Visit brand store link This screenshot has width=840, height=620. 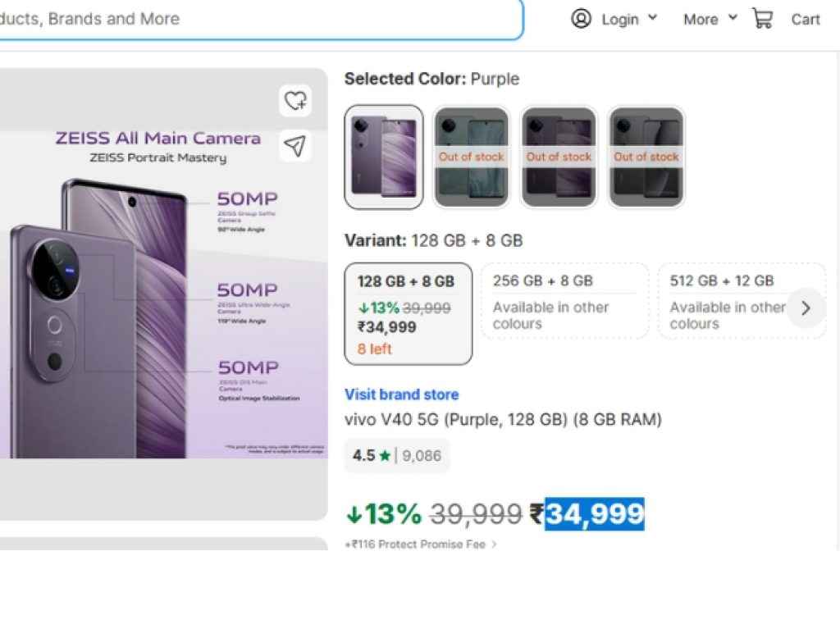[401, 394]
